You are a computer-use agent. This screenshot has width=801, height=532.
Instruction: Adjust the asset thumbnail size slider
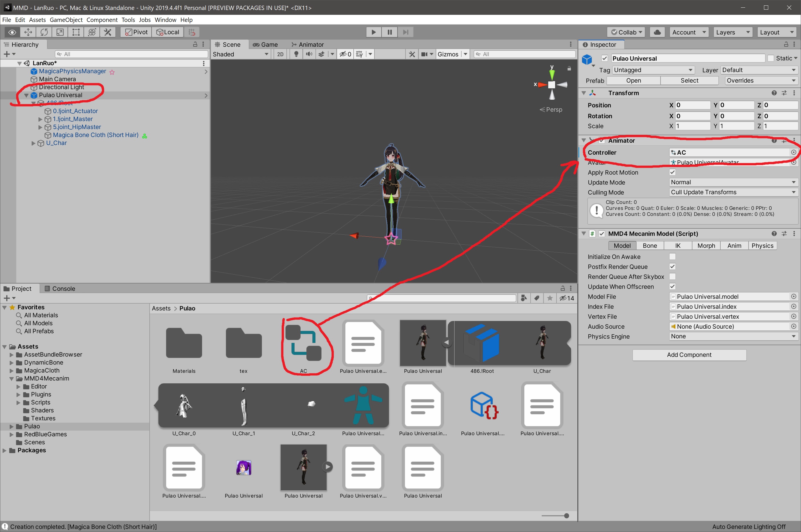(566, 516)
